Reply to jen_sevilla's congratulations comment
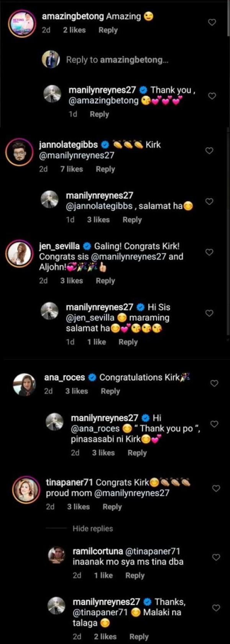This screenshot has width=230, height=644. [x=105, y=281]
